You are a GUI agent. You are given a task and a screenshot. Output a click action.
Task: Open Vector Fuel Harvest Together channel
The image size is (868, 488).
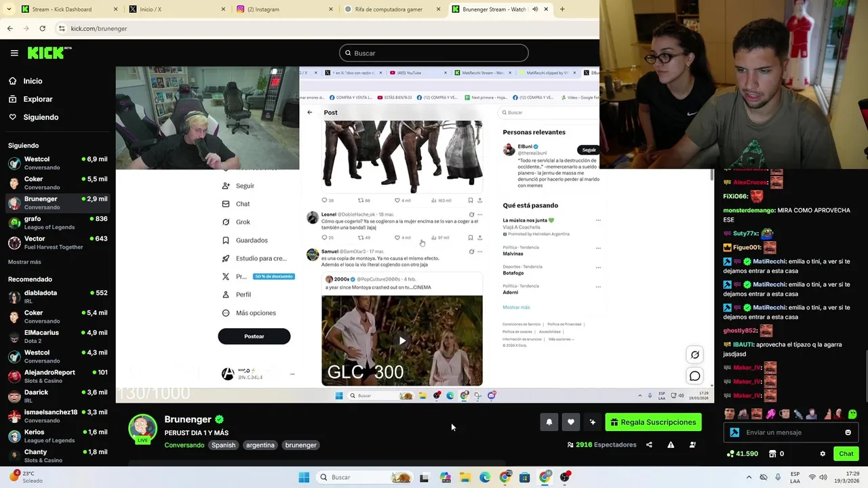[58, 243]
